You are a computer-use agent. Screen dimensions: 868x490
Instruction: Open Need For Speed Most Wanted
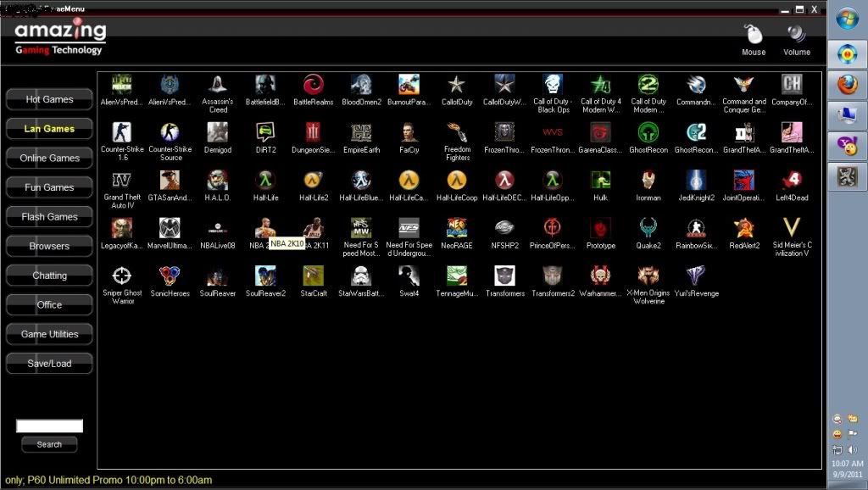[361, 228]
